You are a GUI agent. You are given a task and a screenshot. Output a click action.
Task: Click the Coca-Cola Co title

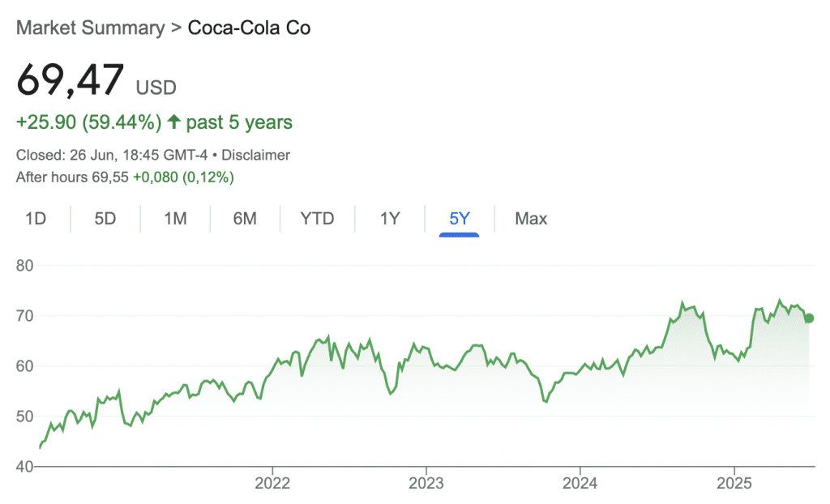(249, 28)
